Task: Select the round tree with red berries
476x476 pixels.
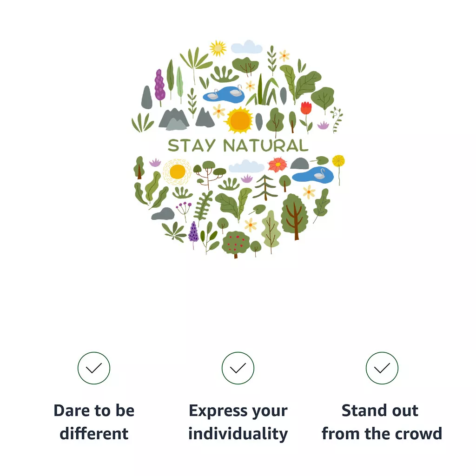Action: [236, 242]
